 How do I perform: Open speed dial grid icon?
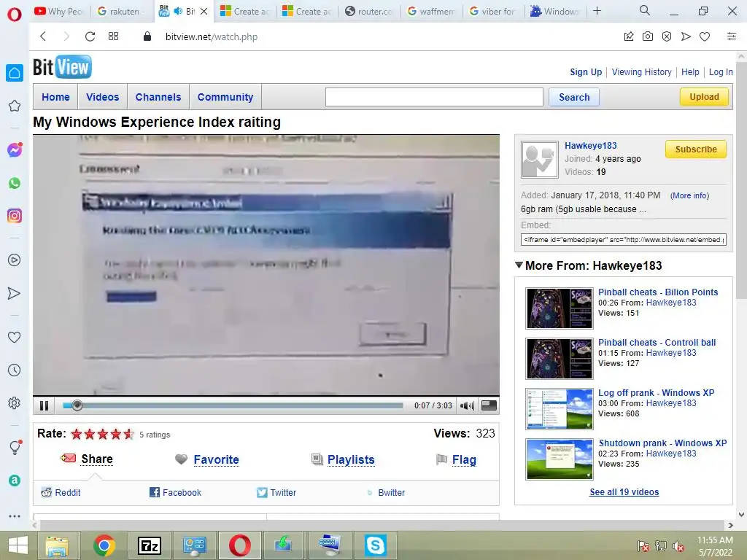coord(113,36)
